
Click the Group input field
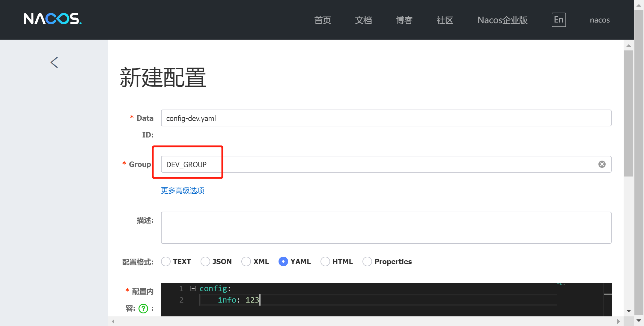pos(386,164)
